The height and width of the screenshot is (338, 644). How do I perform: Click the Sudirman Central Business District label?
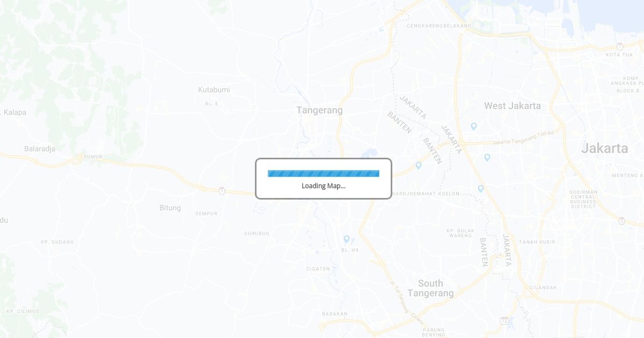pyautogui.click(x=583, y=199)
